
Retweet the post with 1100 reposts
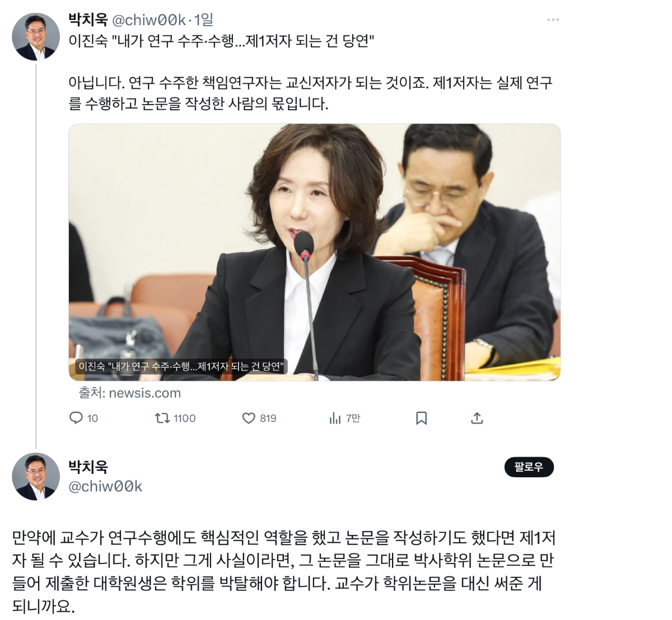175,418
